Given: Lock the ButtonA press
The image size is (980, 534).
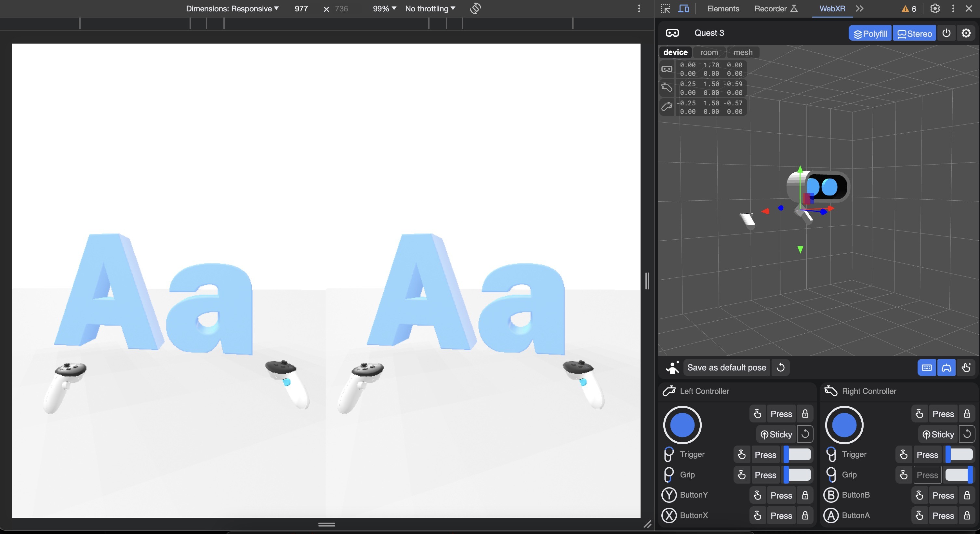Looking at the screenshot, I should (967, 515).
